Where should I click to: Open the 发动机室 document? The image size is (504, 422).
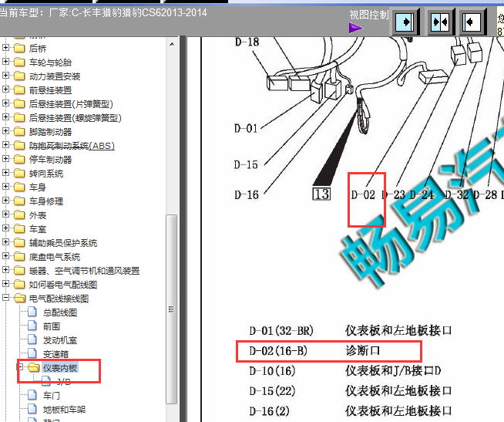point(60,340)
